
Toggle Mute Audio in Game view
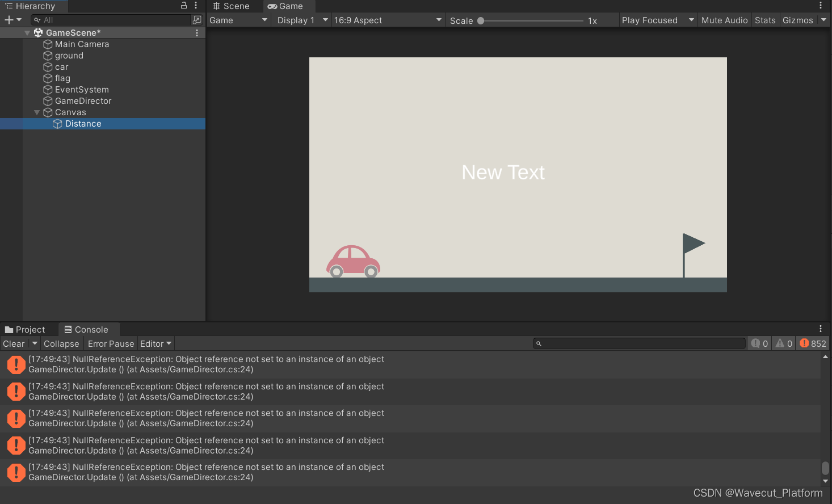(x=724, y=20)
